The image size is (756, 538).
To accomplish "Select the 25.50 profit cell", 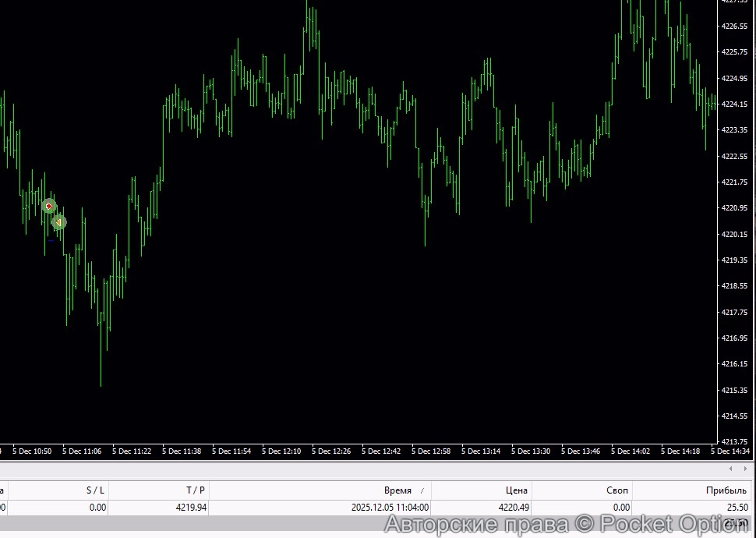I will 737,508.
